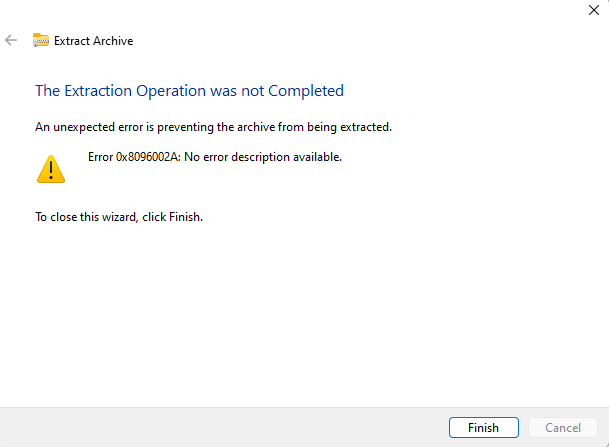Click the To close this wizard instruction text

[119, 216]
